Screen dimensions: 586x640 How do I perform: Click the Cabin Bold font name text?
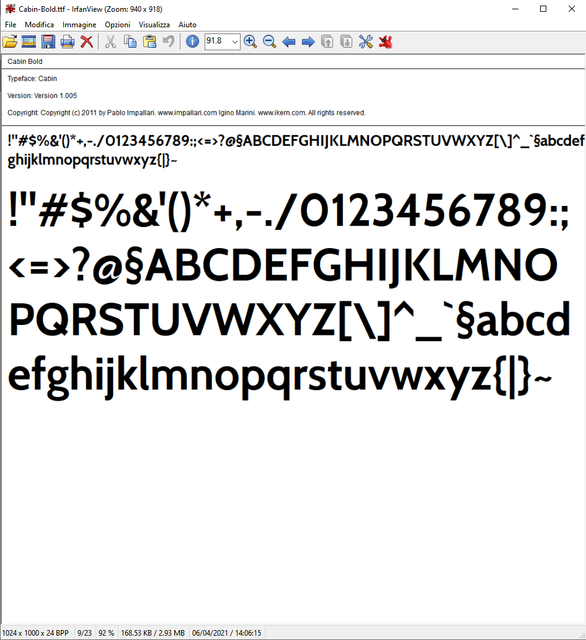tap(25, 61)
